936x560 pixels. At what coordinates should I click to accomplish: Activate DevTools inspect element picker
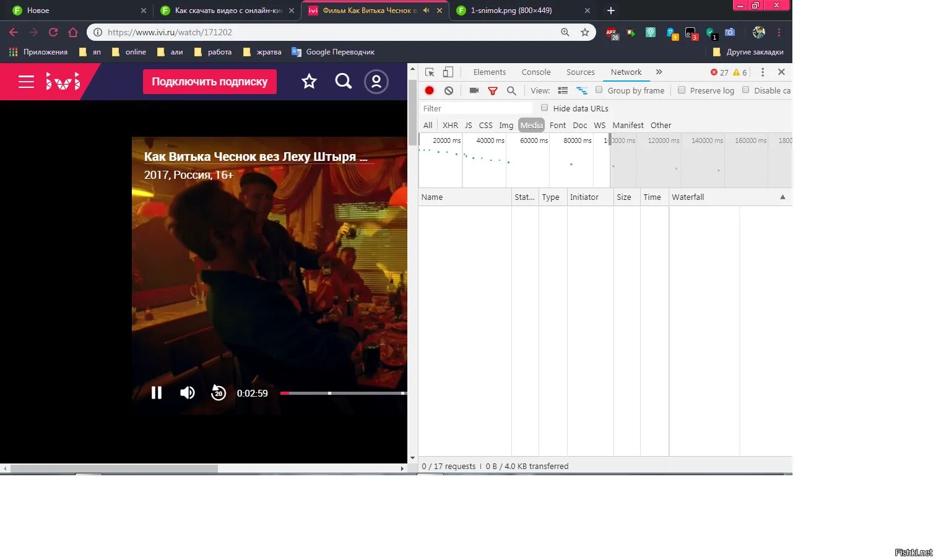(430, 72)
